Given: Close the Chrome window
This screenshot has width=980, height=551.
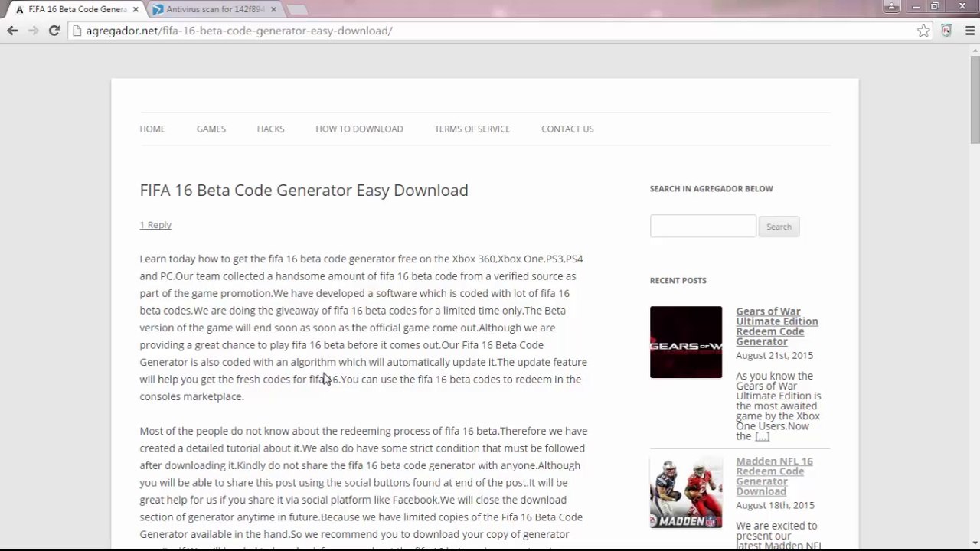Looking at the screenshot, I should click(x=962, y=6).
